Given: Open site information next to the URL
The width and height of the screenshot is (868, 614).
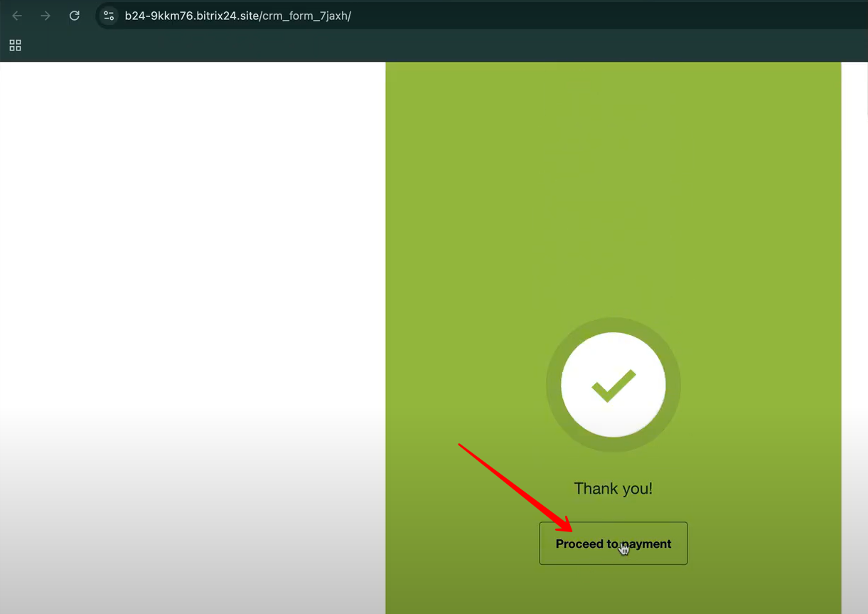Looking at the screenshot, I should click(109, 16).
